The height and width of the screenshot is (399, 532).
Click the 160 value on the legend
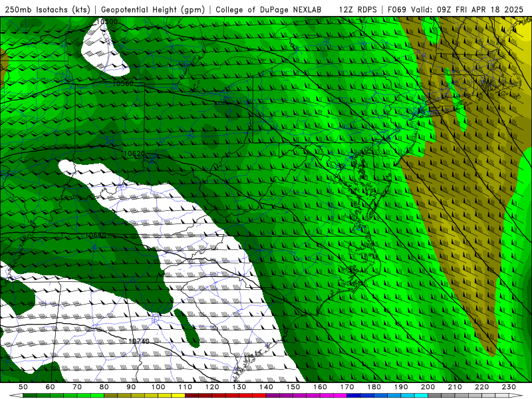coord(321,387)
